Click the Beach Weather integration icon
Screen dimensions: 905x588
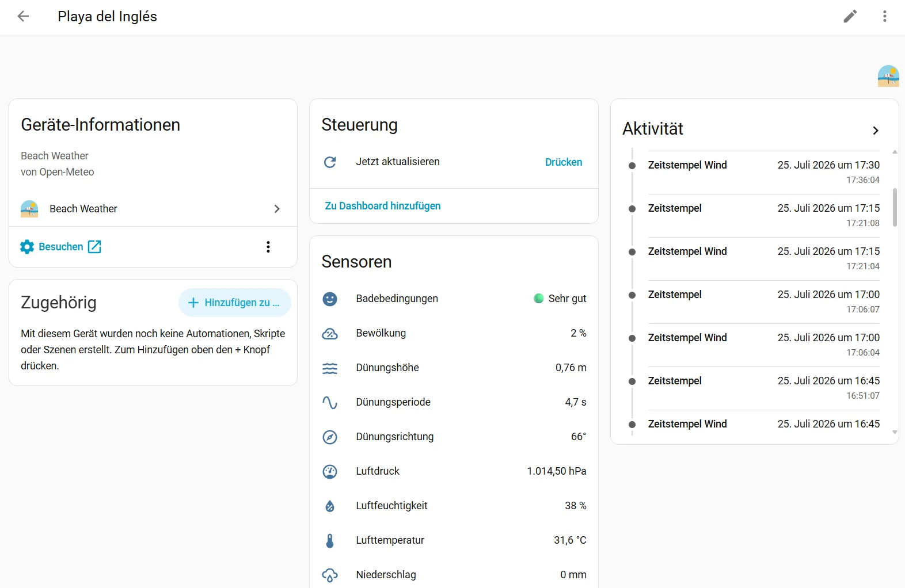tap(29, 209)
